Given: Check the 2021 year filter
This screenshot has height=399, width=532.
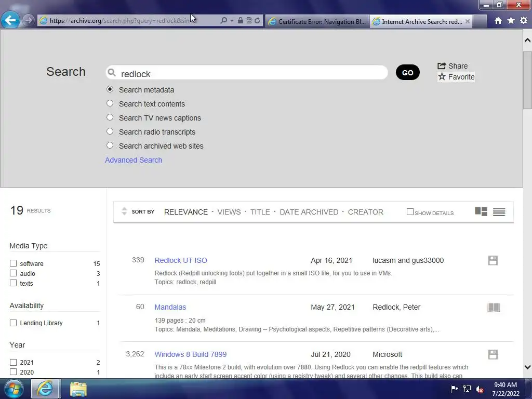Looking at the screenshot, I should coord(13,362).
